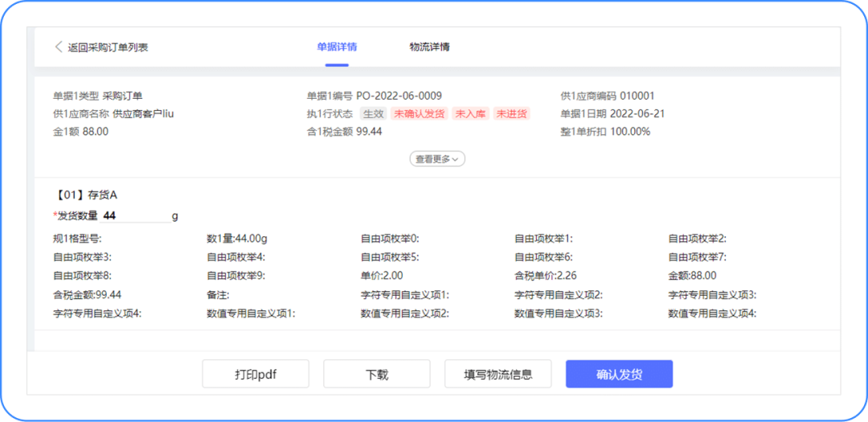This screenshot has height=422, width=868.
Task: Confirm shipment with 确认发货 button
Action: pyautogui.click(x=619, y=374)
